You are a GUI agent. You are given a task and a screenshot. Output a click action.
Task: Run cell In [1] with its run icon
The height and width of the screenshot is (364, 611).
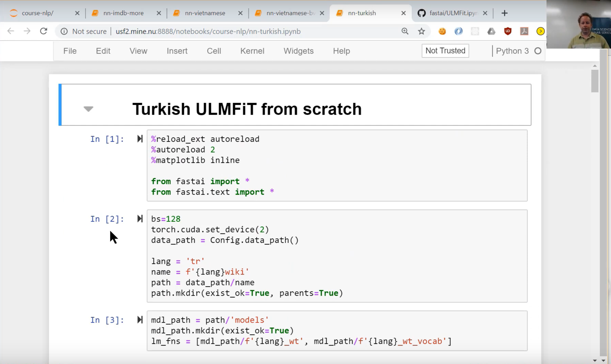tap(140, 139)
